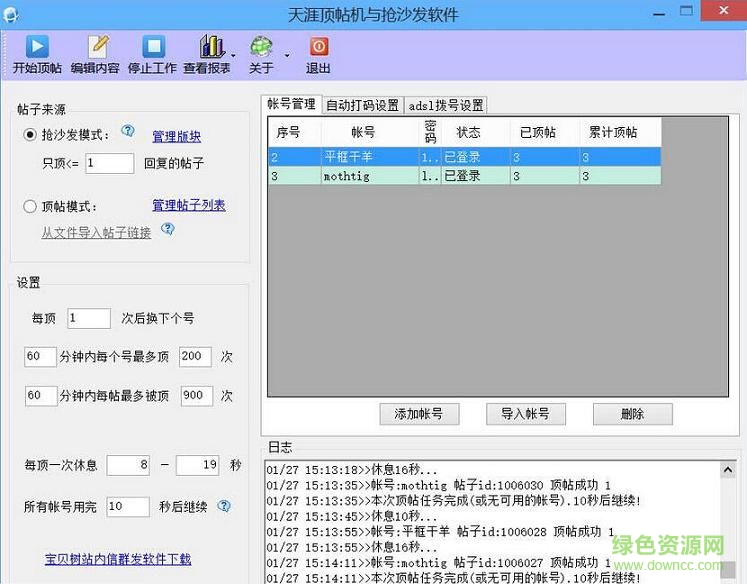Click the 关于 globe icon
The width and height of the screenshot is (747, 584).
tap(261, 47)
